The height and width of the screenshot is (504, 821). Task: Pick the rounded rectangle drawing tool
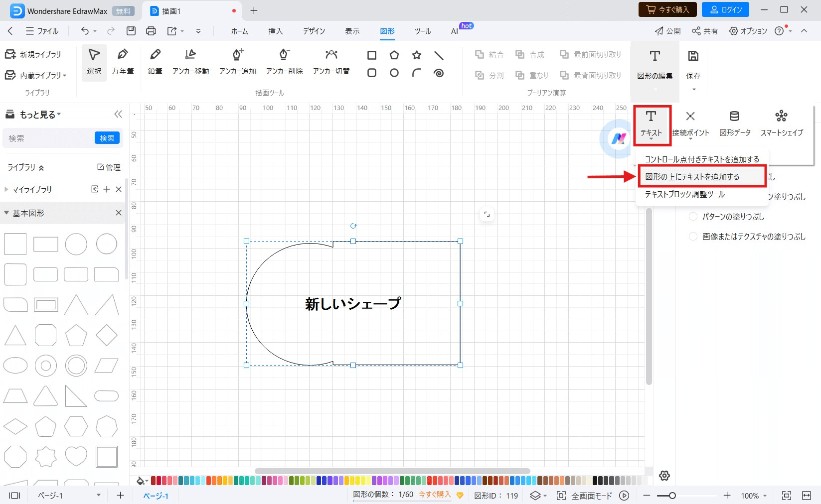tap(372, 73)
